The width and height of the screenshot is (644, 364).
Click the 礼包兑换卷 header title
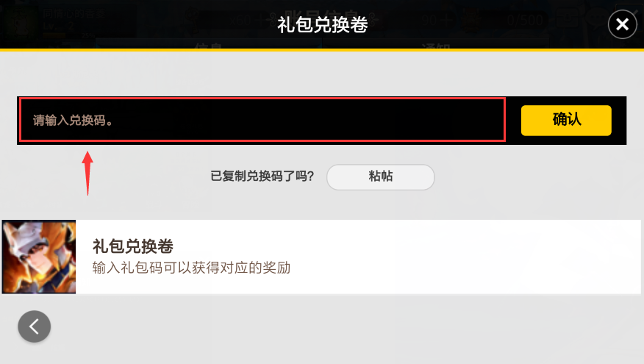[323, 25]
